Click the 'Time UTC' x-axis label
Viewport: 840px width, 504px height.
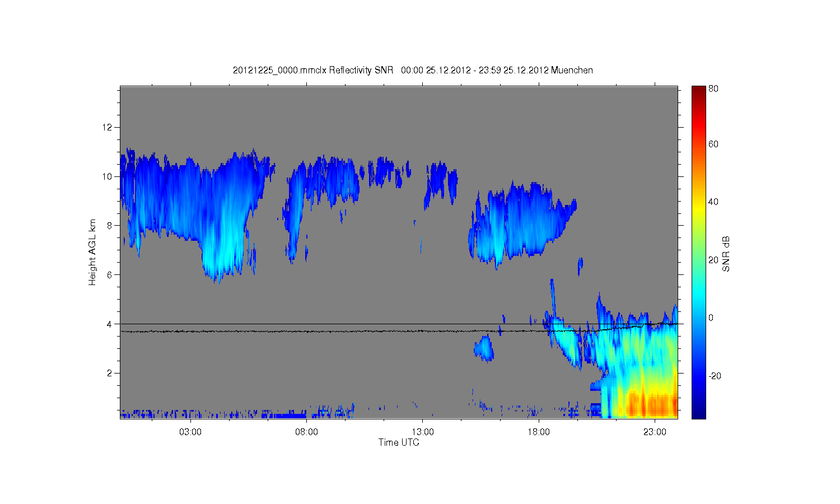click(399, 442)
